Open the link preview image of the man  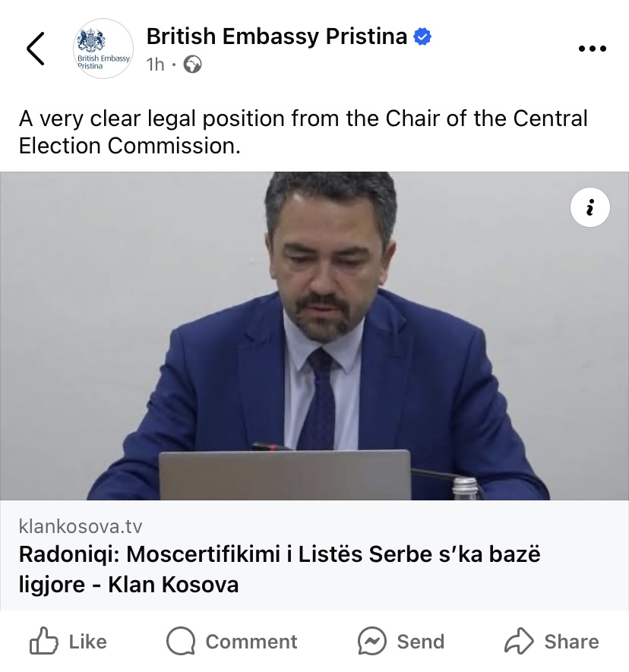coord(314,334)
